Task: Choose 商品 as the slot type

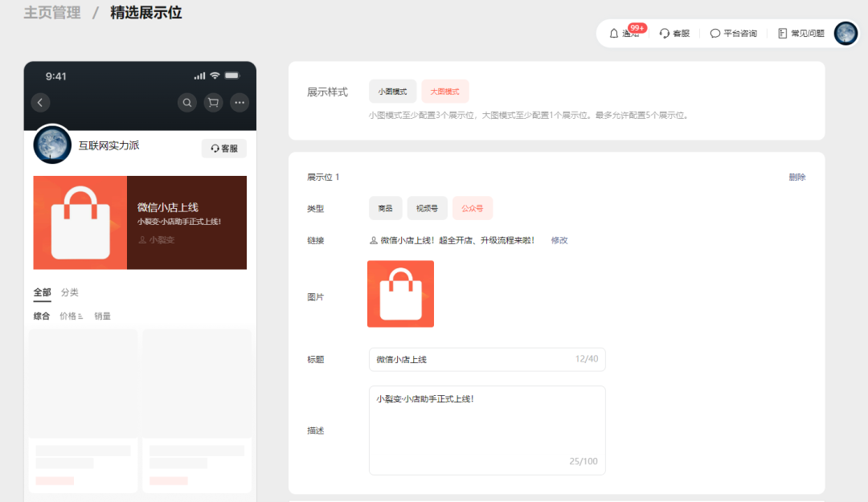Action: (385, 208)
